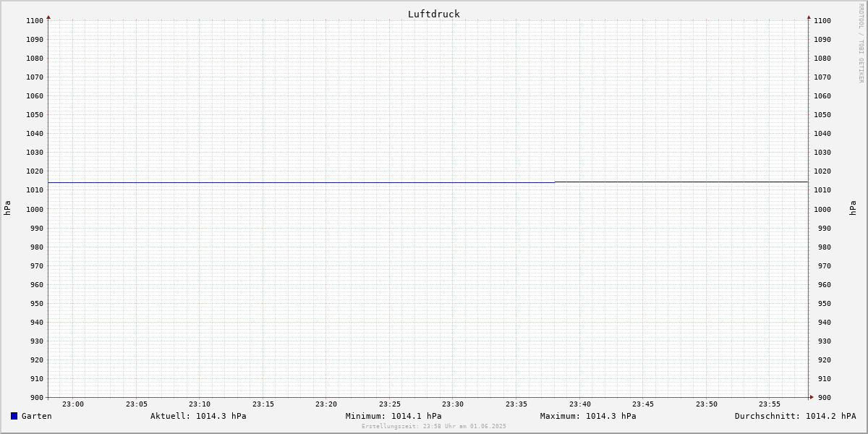The height and width of the screenshot is (434, 868).
Task: Click the 23:10 time axis label
Action: [200, 404]
